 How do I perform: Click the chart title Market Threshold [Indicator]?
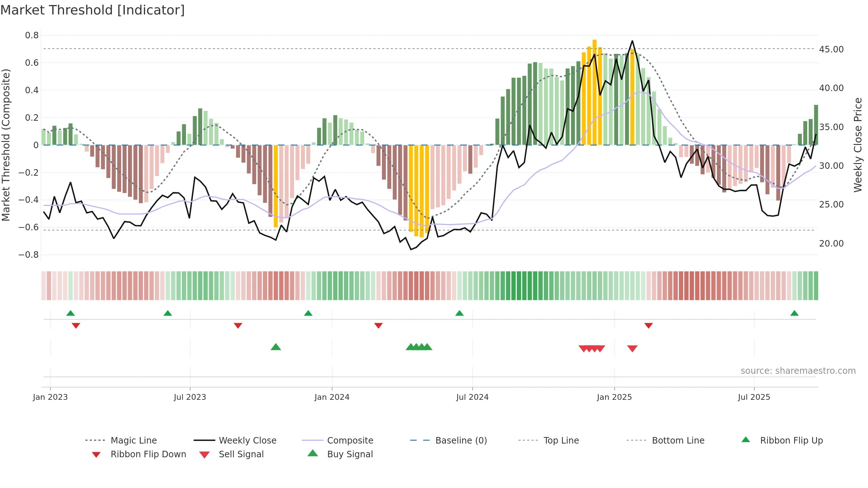[93, 10]
